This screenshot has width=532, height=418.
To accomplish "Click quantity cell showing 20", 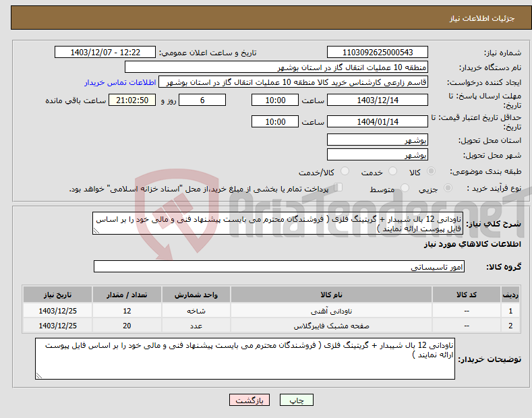I will [x=127, y=326].
